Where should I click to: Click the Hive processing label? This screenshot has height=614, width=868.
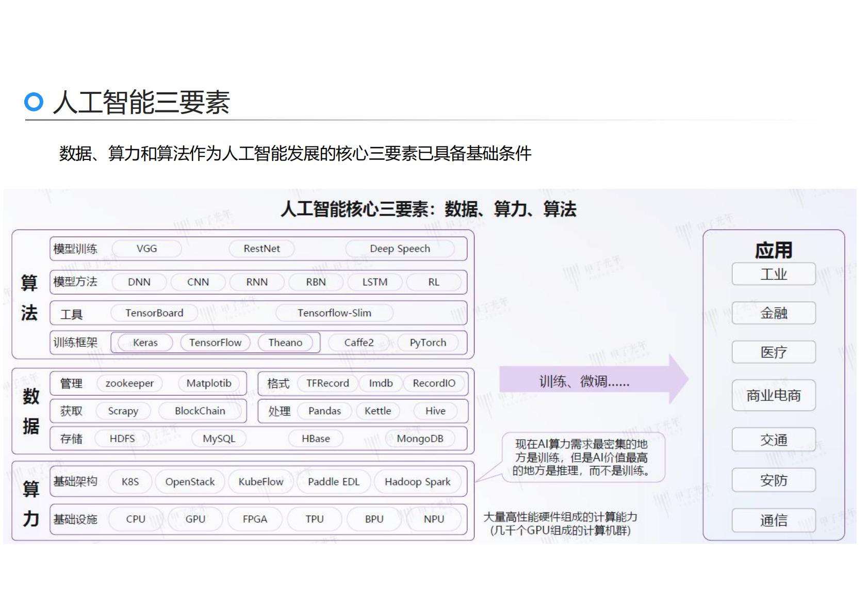point(435,411)
